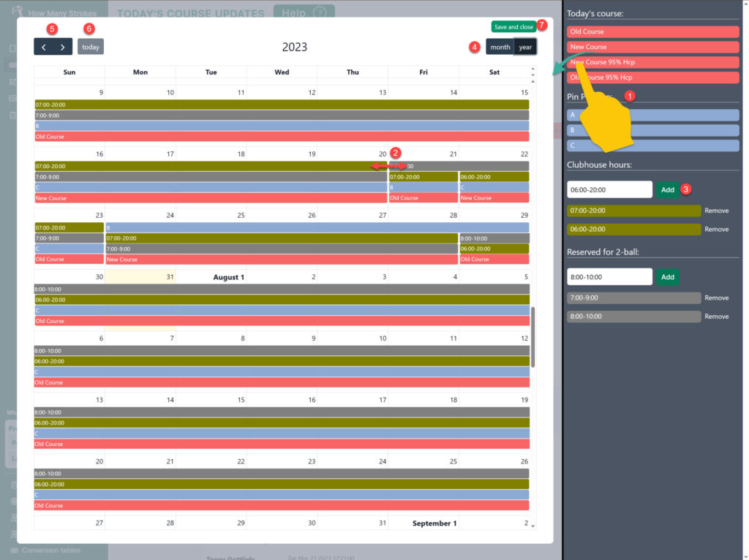Click the up chevron beside the Sat column header
This screenshot has height=560, width=749.
pyautogui.click(x=532, y=69)
